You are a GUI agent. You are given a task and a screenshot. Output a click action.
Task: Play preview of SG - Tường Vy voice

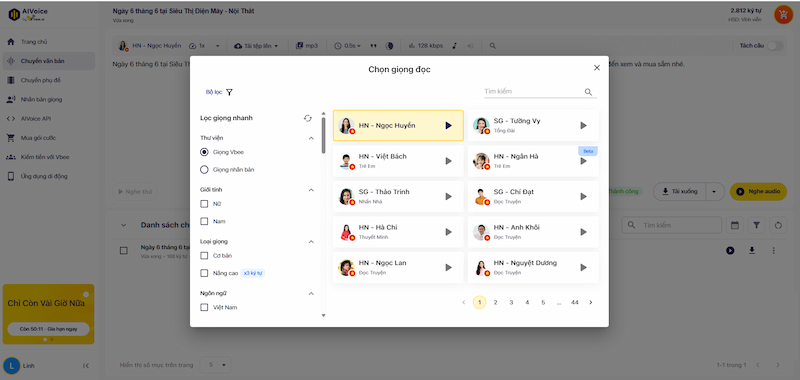(x=584, y=125)
